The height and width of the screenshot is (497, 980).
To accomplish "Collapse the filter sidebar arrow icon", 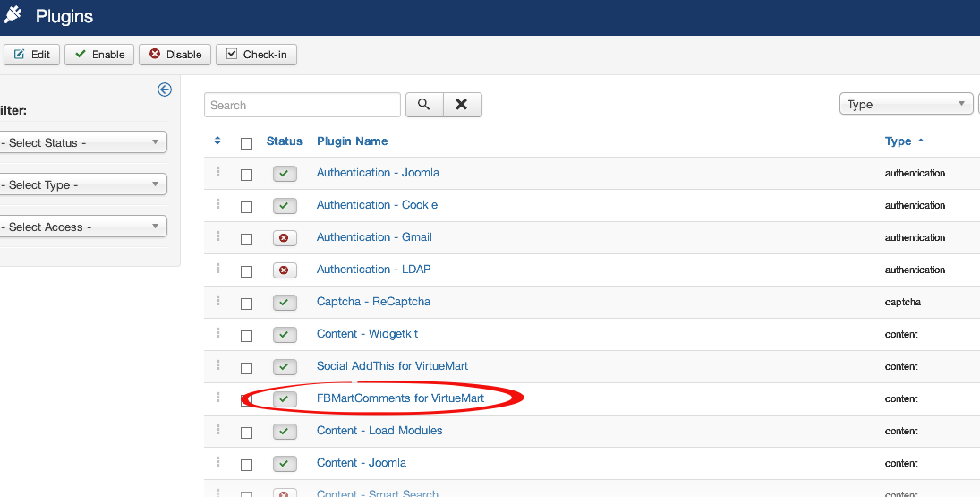I will [164, 89].
